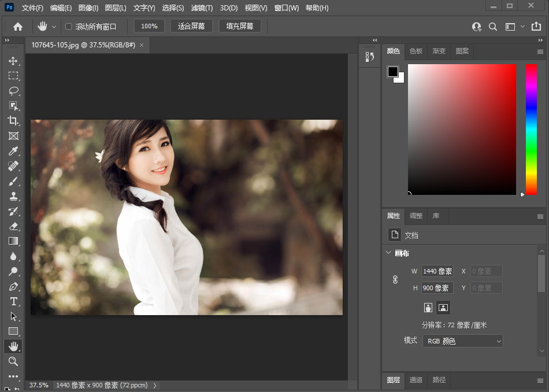Screen dimensions: 549x392
Task: Click the 填充屏幕 button
Action: tap(240, 26)
